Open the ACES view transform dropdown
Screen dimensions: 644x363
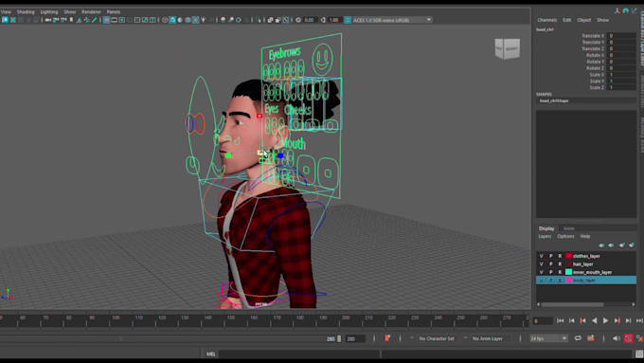click(x=392, y=20)
